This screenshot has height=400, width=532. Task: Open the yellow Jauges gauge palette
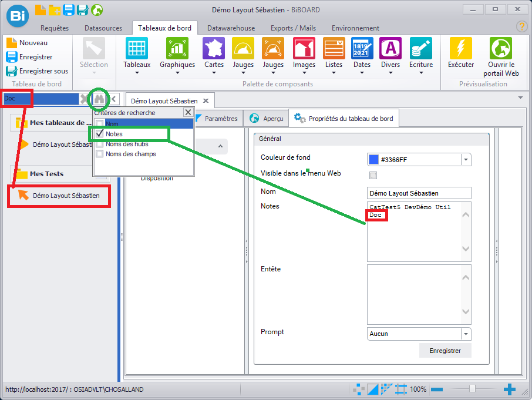243,56
